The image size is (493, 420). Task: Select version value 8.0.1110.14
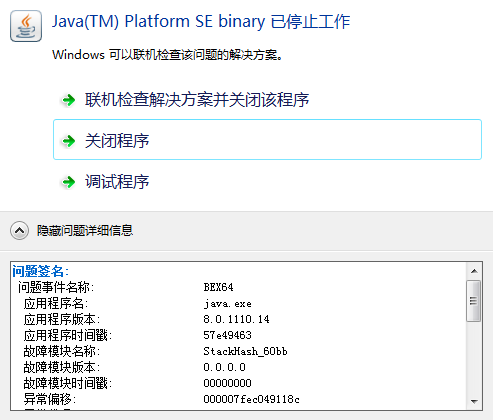[236, 319]
